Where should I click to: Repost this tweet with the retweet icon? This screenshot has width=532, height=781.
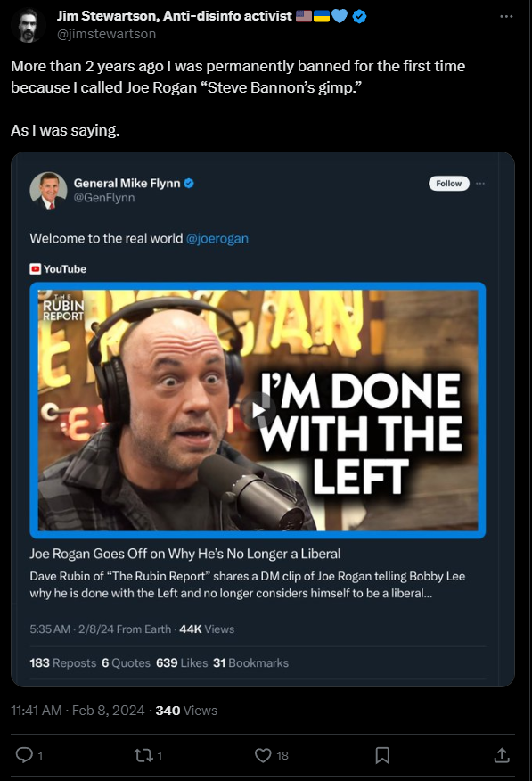pos(143,756)
